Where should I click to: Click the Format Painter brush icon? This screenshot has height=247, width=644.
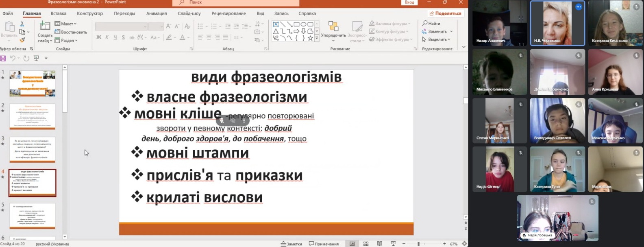tap(22, 40)
